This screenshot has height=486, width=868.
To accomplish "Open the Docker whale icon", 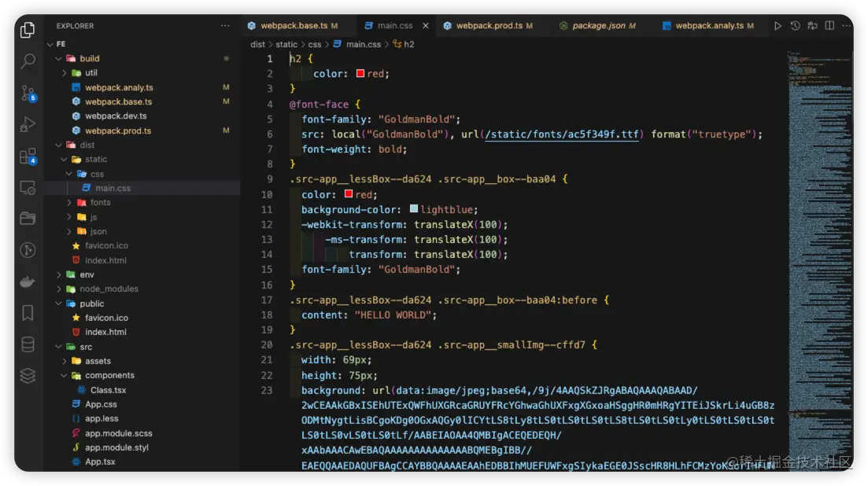I will (x=28, y=282).
